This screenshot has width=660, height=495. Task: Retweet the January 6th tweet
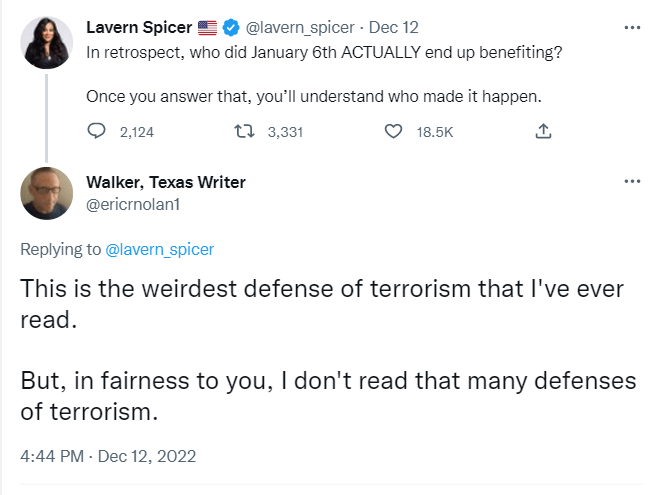click(x=242, y=131)
